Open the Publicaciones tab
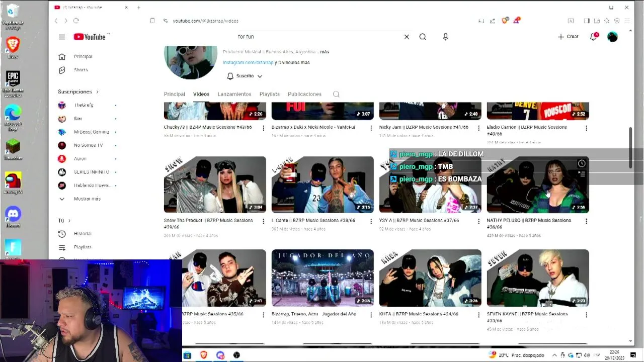 point(304,94)
